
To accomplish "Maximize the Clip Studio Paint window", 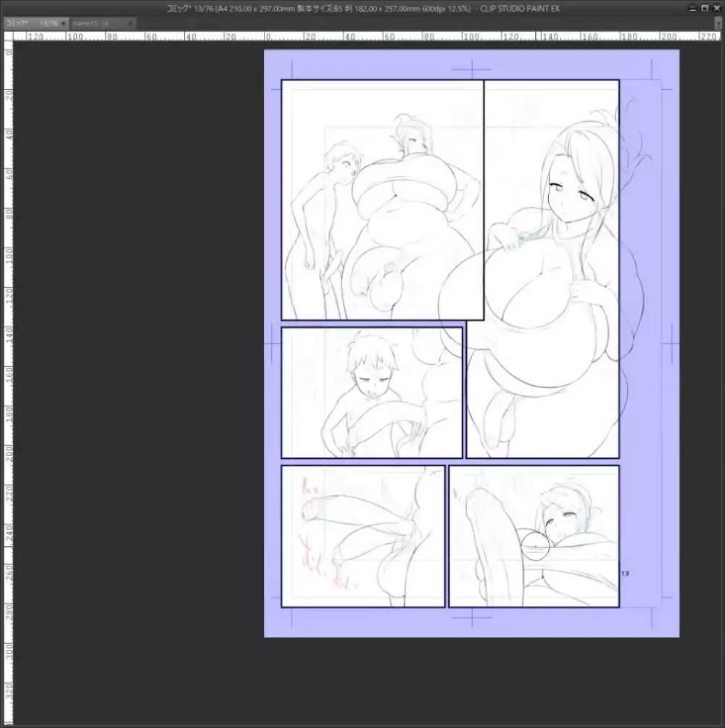I will coord(705,8).
